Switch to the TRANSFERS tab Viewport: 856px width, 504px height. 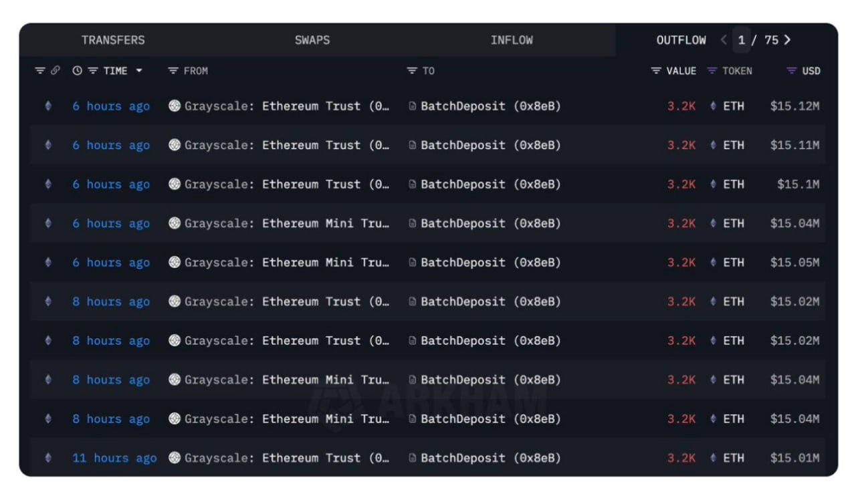click(113, 40)
